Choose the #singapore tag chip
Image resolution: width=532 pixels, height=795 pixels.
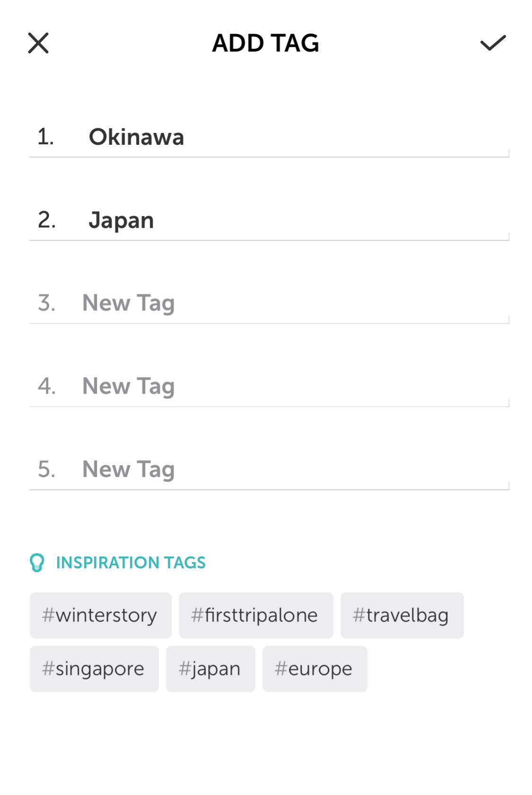click(94, 669)
